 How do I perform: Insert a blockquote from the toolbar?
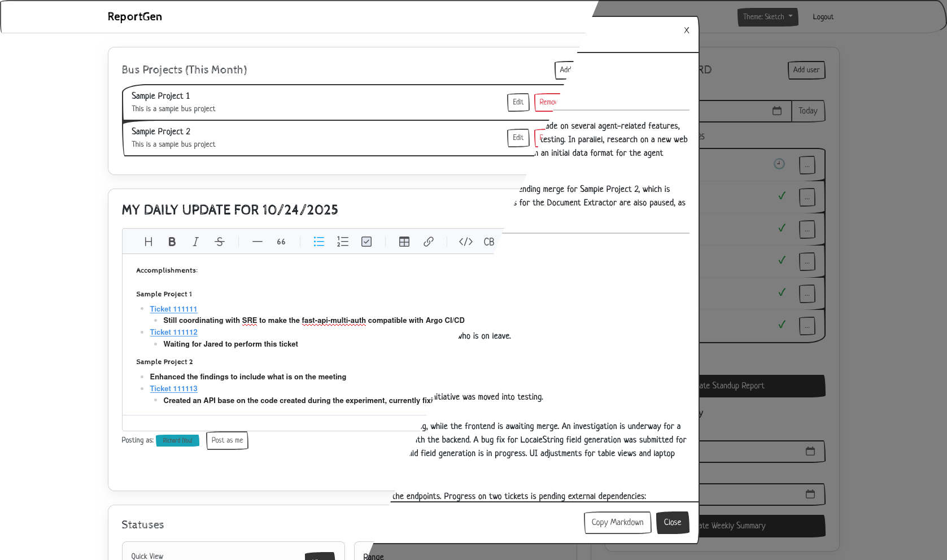[x=281, y=242]
